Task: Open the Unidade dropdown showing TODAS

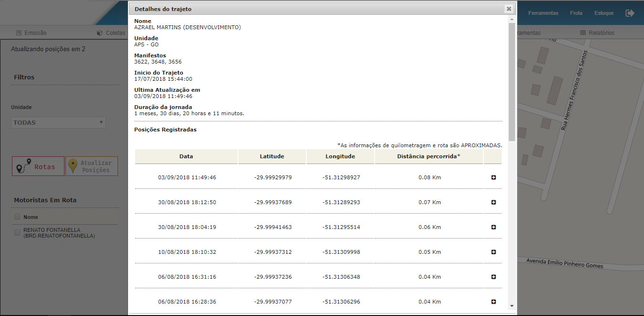Action: 58,122
